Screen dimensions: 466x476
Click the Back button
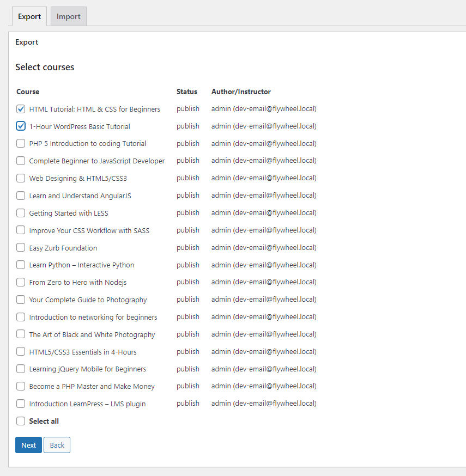[57, 445]
